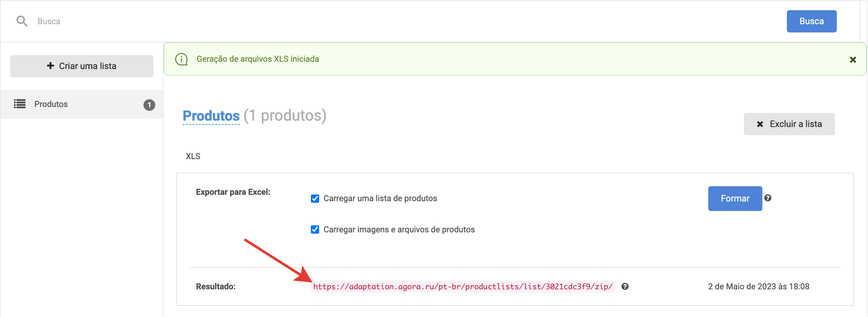
Task: Click the Carregar imagens e arquivos label
Action: (x=399, y=229)
